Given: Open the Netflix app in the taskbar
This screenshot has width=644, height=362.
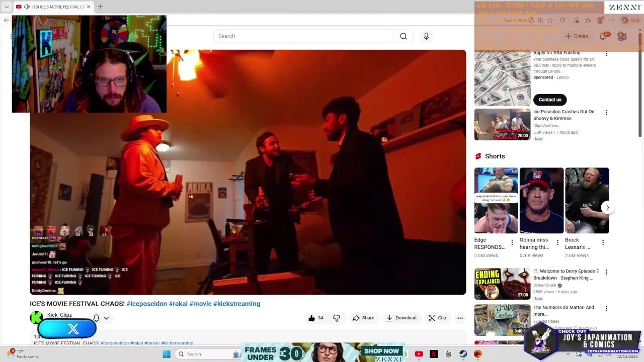Looking at the screenshot, I should pyautogui.click(x=434, y=354).
